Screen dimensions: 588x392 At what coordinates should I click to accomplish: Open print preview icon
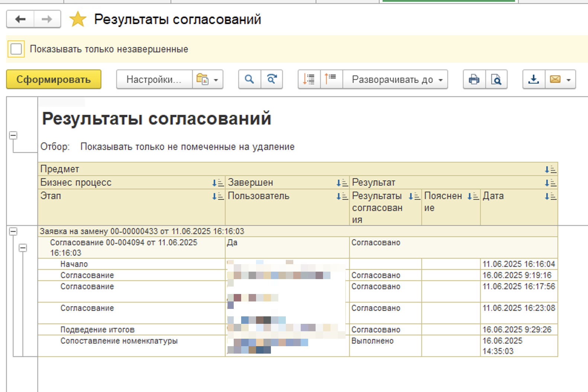click(x=496, y=79)
